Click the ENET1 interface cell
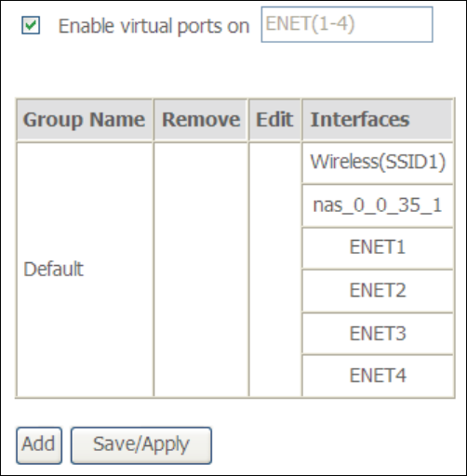Image resolution: width=467 pixels, height=476 pixels. click(x=378, y=248)
